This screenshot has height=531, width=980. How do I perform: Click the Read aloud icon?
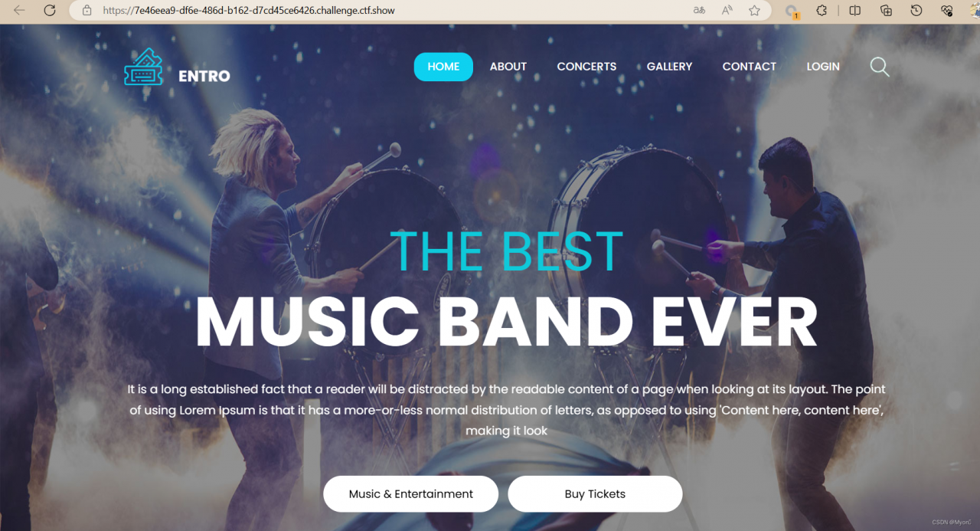727,11
